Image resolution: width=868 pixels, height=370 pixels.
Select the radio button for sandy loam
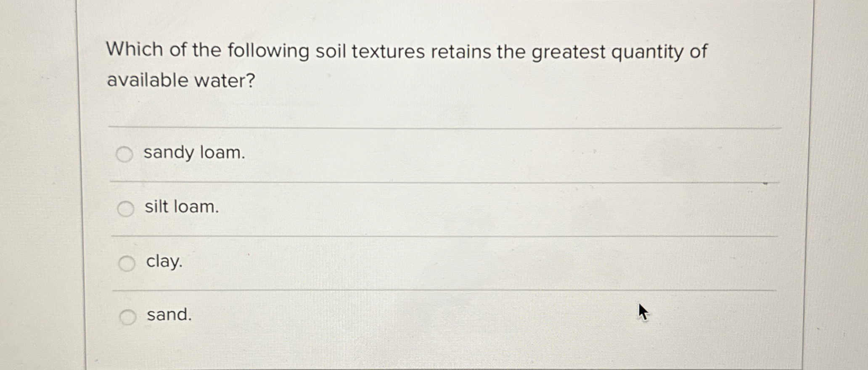125,154
